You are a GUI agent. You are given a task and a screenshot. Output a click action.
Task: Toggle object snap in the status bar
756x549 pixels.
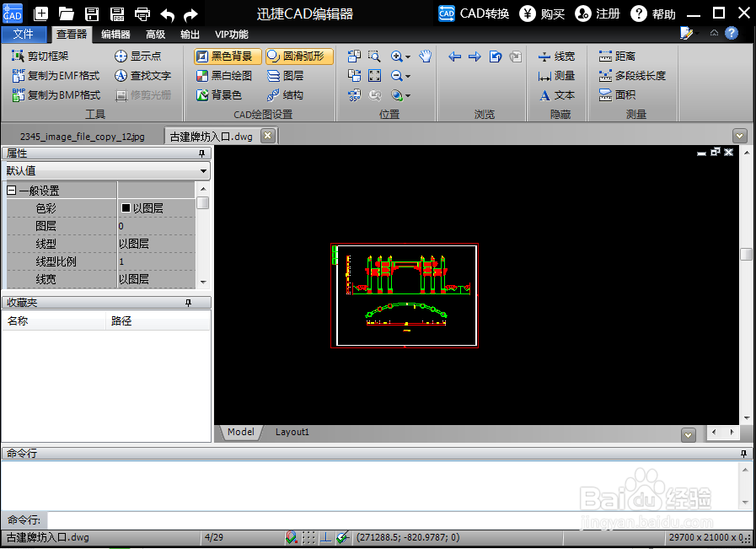291,537
